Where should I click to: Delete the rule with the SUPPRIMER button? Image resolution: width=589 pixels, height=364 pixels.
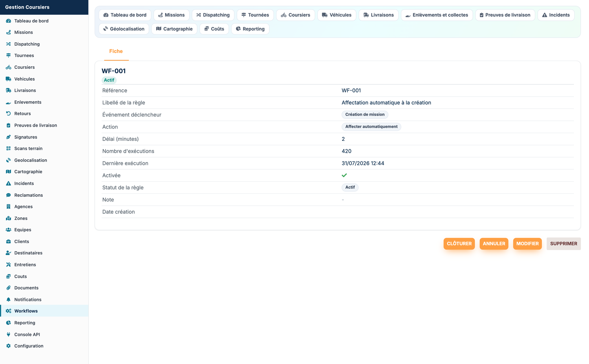[564, 243]
